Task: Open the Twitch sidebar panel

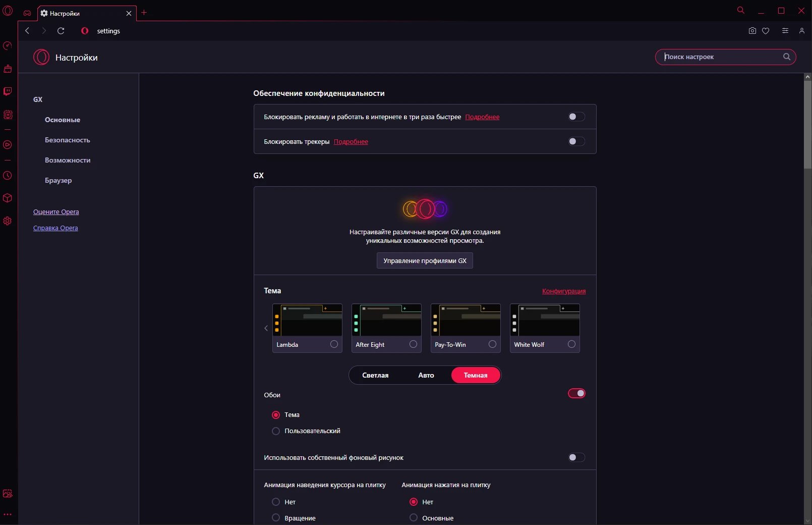Action: coord(8,91)
